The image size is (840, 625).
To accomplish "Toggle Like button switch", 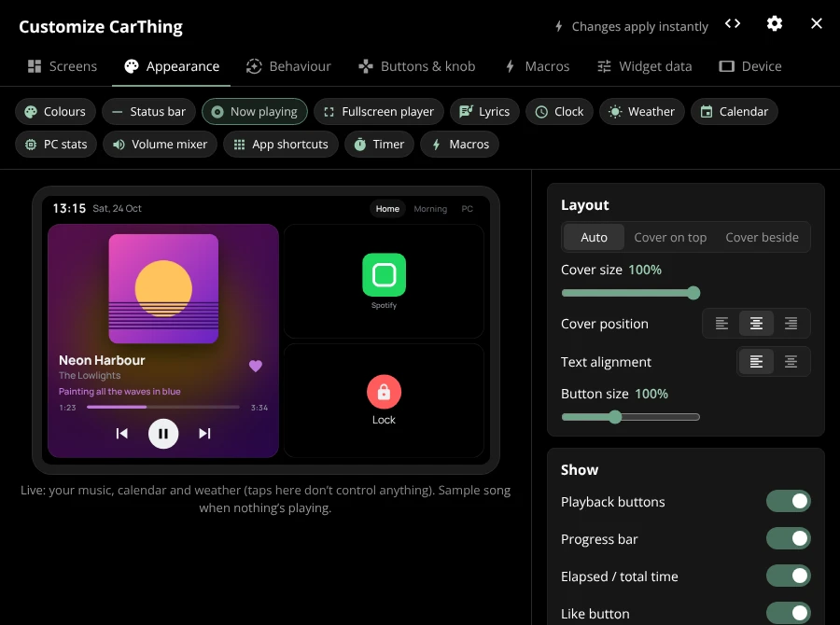I will [x=788, y=613].
